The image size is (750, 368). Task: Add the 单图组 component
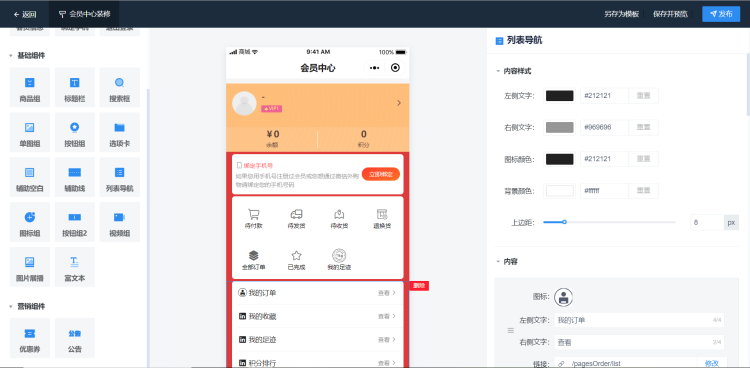(30, 132)
